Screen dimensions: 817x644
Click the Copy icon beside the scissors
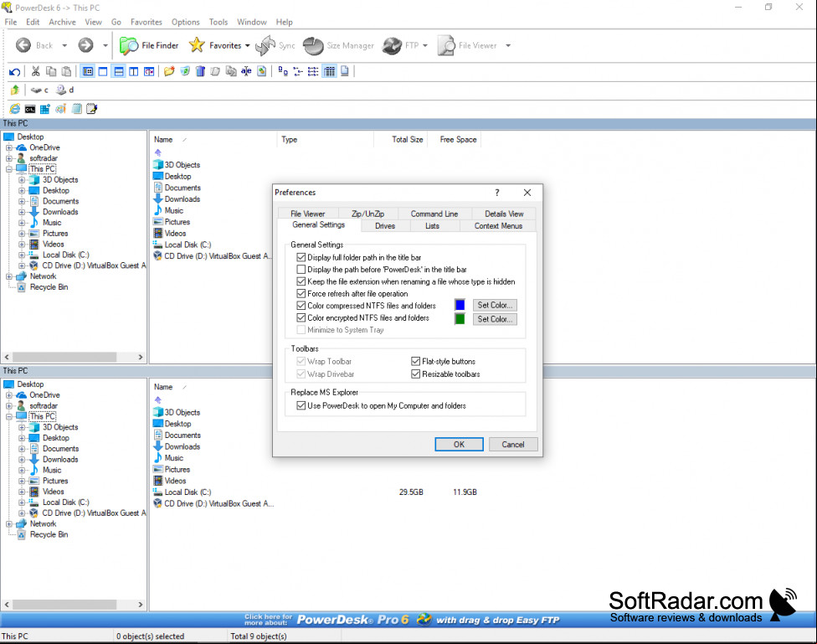coord(51,71)
